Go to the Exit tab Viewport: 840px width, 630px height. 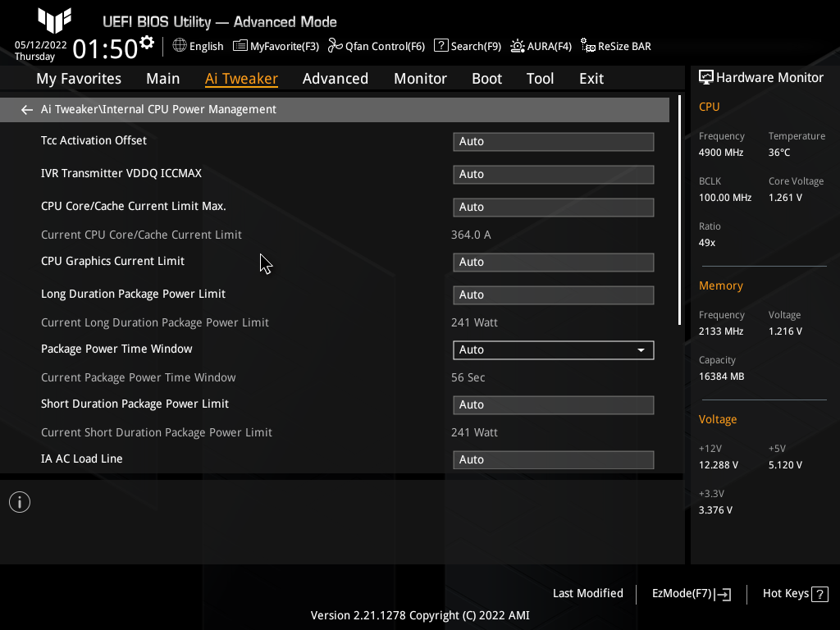pos(591,79)
